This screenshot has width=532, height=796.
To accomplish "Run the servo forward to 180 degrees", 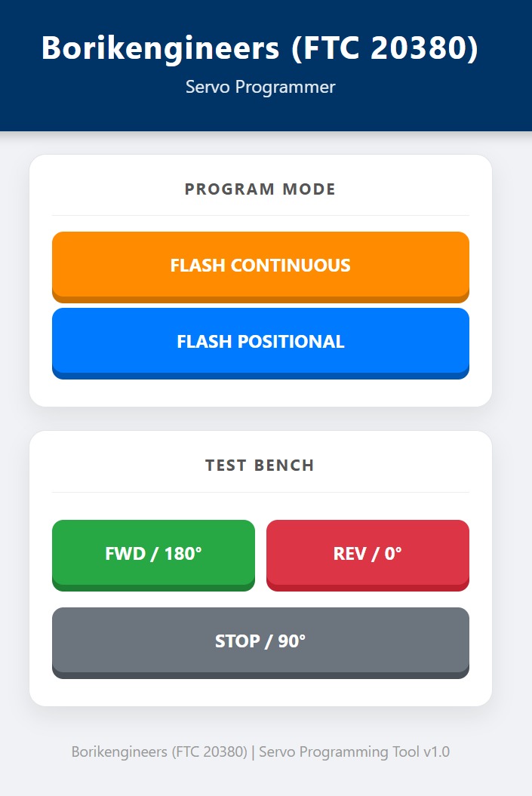I will [x=153, y=554].
